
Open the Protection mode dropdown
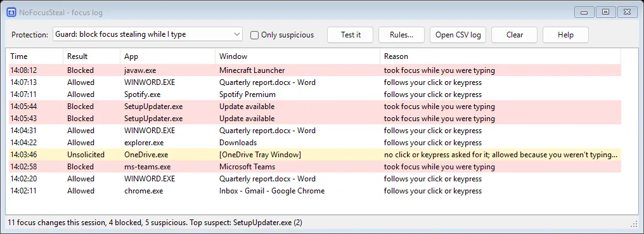[x=148, y=34]
